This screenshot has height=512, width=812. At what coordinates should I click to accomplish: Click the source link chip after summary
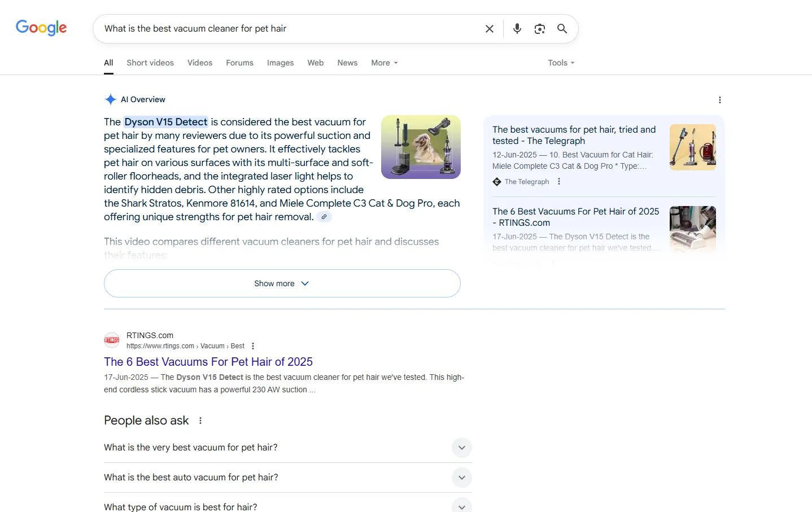[324, 217]
